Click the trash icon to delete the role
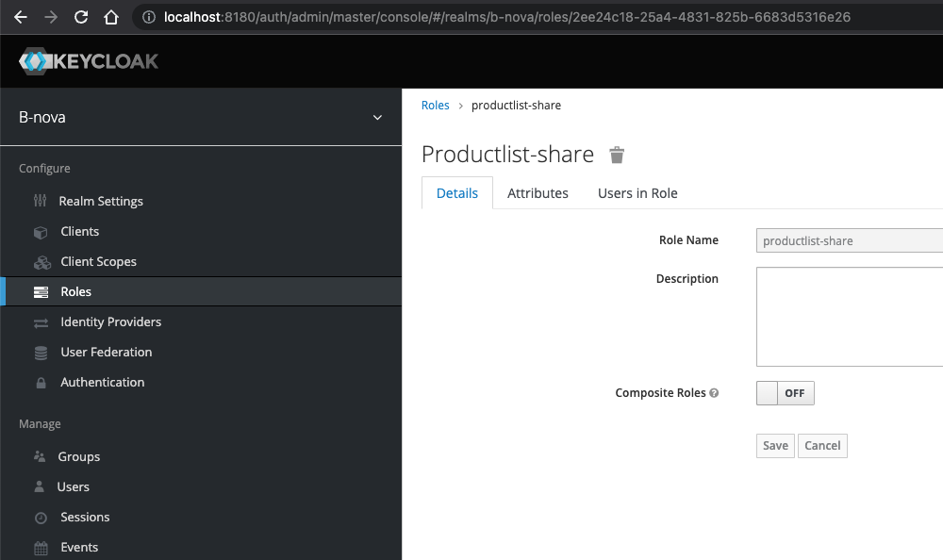The image size is (943, 560). coord(617,155)
